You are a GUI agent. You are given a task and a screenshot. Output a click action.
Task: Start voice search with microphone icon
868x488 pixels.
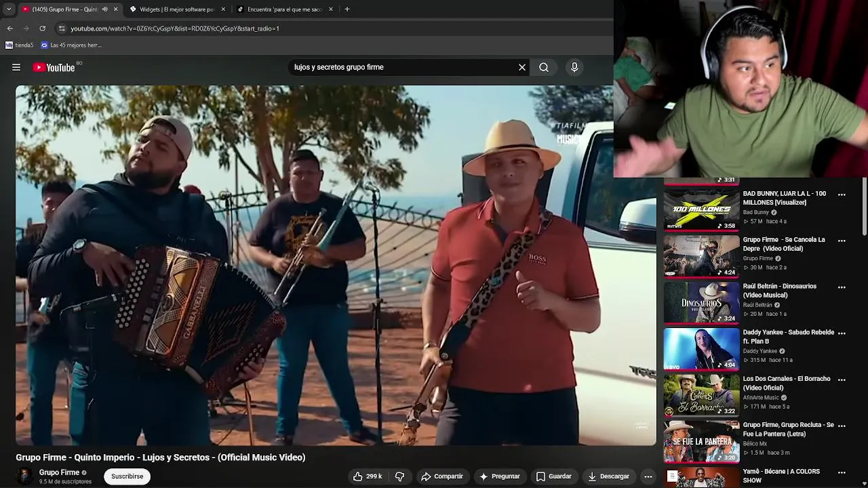[574, 67]
